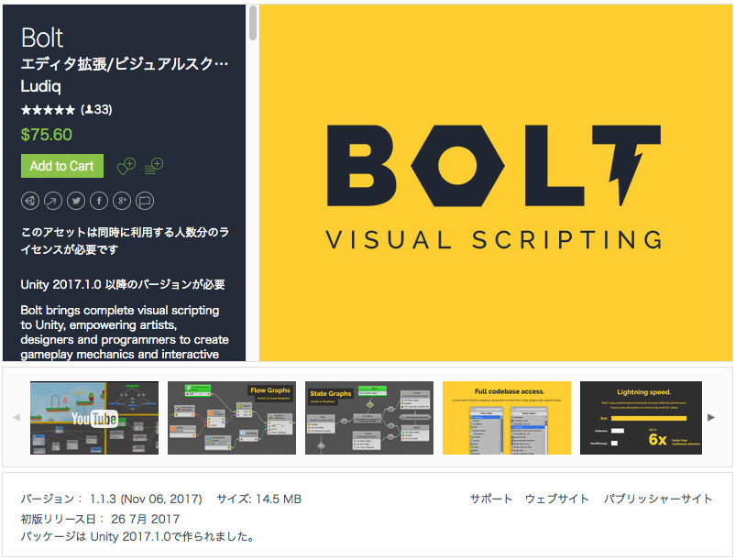Show previous thumbnails with left arrow

[16, 418]
